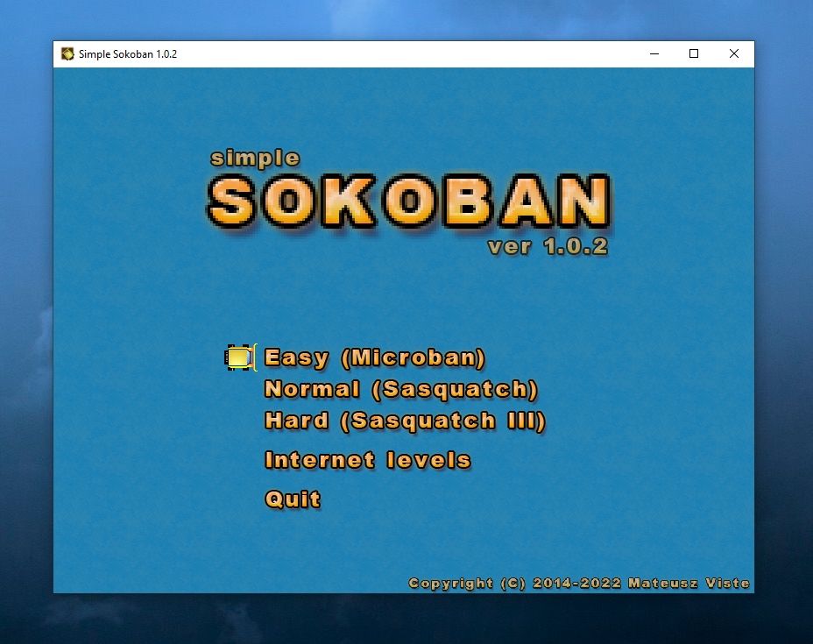Image resolution: width=813 pixels, height=644 pixels.
Task: Click the small 'simple' word above the logo
Action: click(255, 158)
